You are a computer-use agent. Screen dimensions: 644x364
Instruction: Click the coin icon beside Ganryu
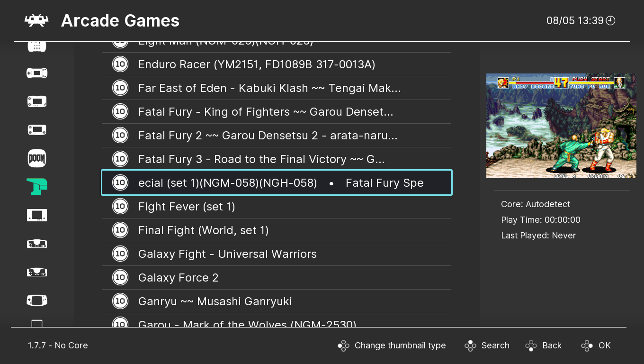(120, 301)
